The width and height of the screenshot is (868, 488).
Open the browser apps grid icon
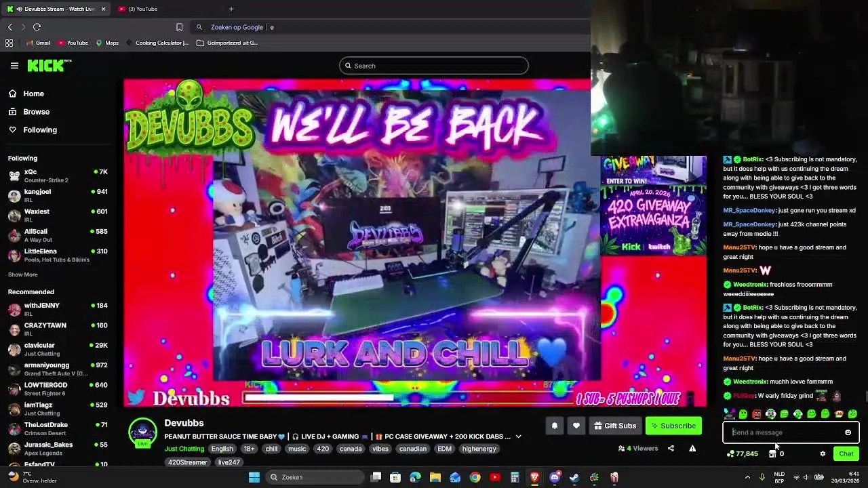pyautogui.click(x=9, y=43)
